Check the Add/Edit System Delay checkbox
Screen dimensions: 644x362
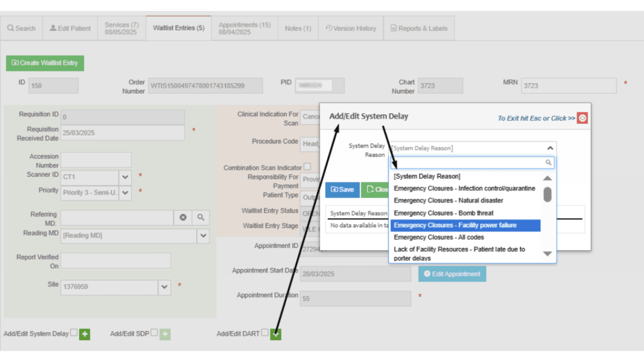coord(74,333)
